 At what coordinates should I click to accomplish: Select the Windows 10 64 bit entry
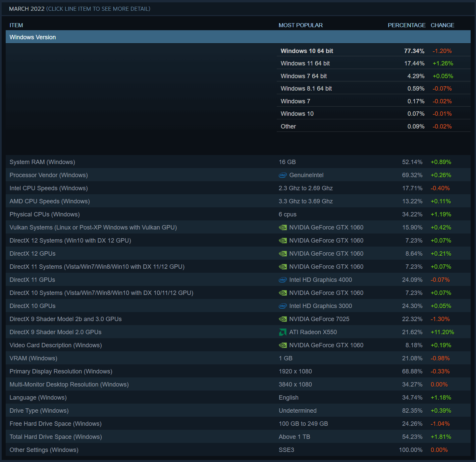coord(374,51)
